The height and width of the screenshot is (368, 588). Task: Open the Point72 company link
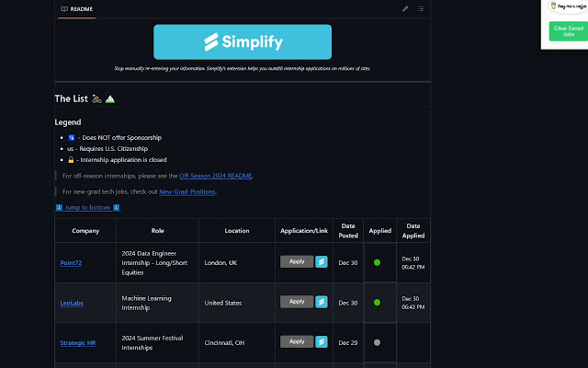tap(71, 263)
